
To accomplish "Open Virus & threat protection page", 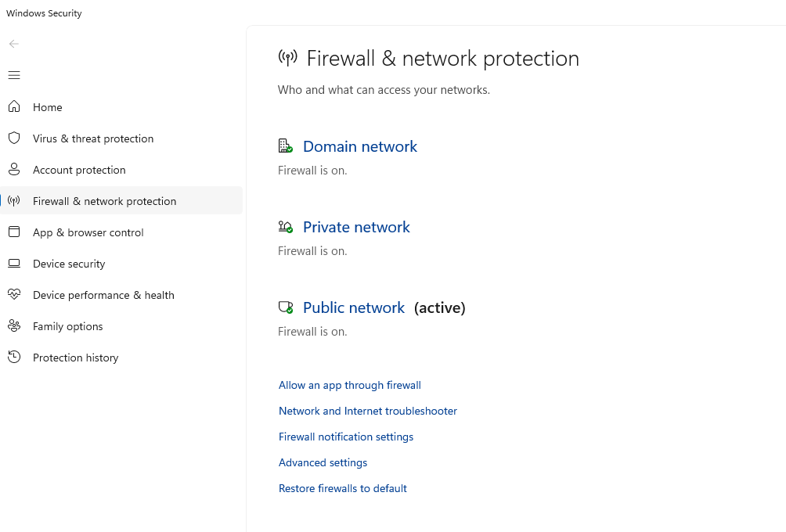I will coord(93,138).
